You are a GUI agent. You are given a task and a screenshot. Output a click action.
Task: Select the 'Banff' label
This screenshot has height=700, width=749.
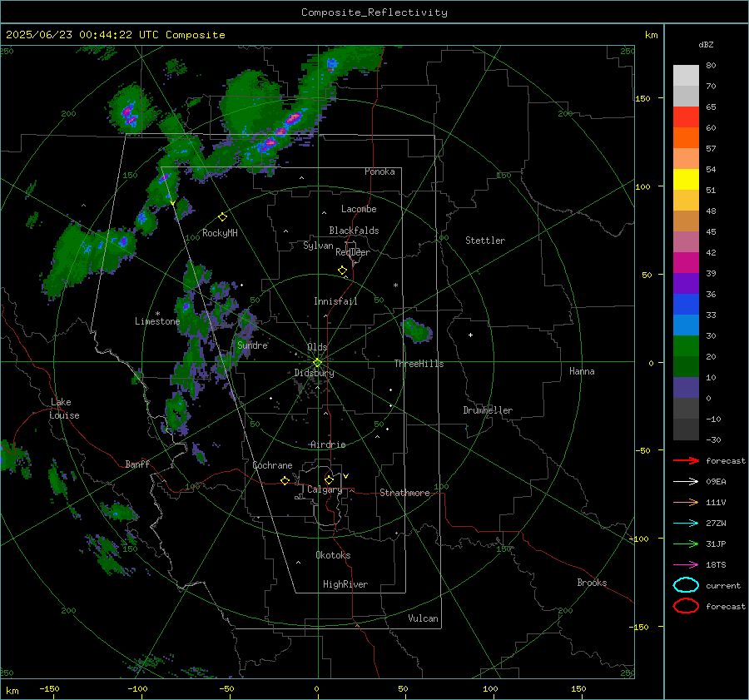tap(137, 464)
